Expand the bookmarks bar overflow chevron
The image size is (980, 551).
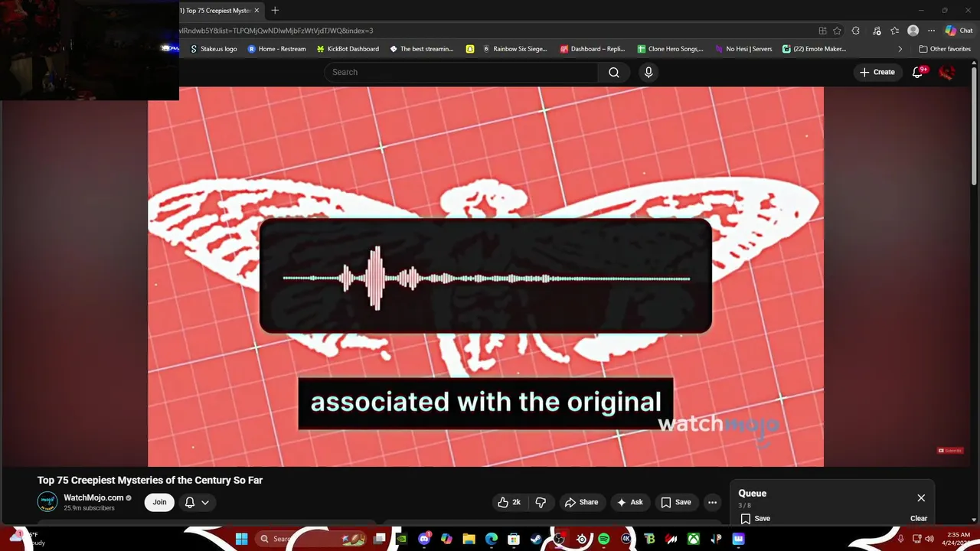(x=900, y=49)
